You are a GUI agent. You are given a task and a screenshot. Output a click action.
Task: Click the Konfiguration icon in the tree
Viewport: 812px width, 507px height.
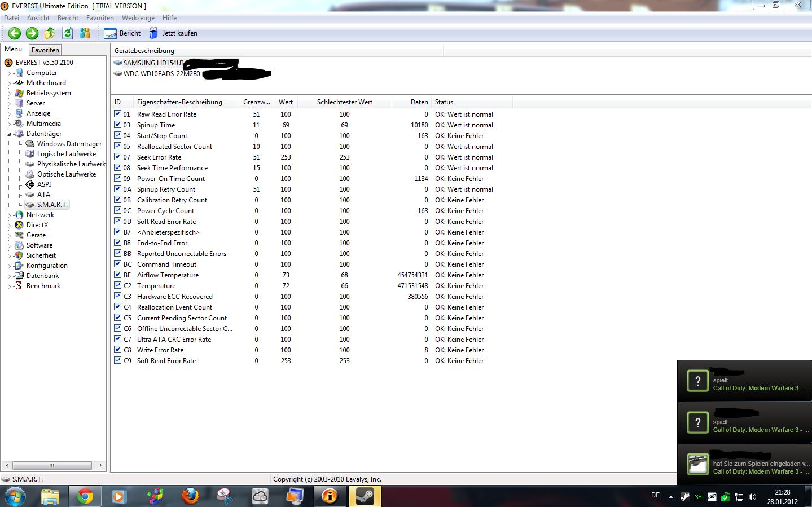click(x=19, y=266)
